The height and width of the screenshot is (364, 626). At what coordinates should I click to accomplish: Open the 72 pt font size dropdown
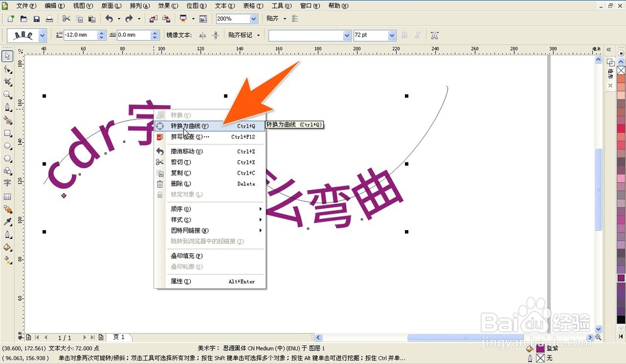click(x=393, y=34)
